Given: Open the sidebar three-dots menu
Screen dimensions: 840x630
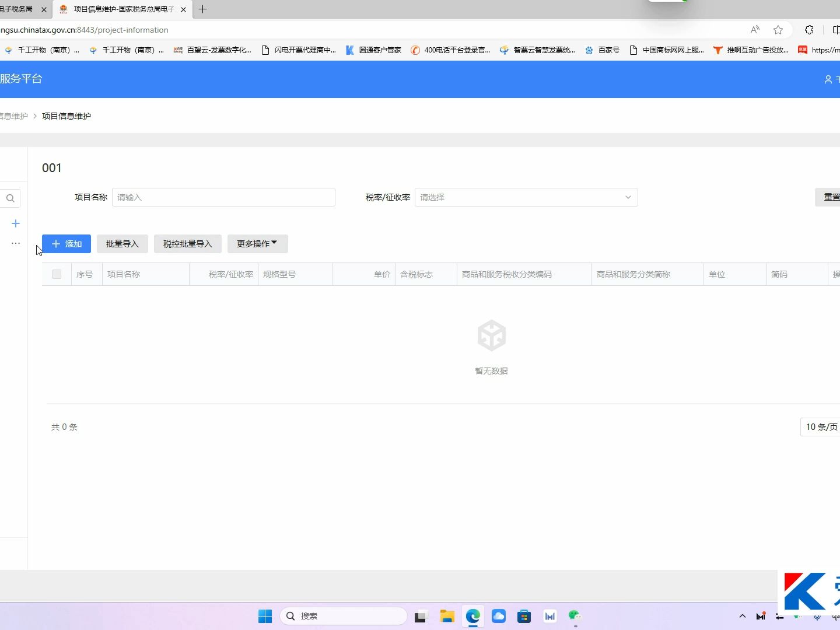Looking at the screenshot, I should [x=16, y=243].
